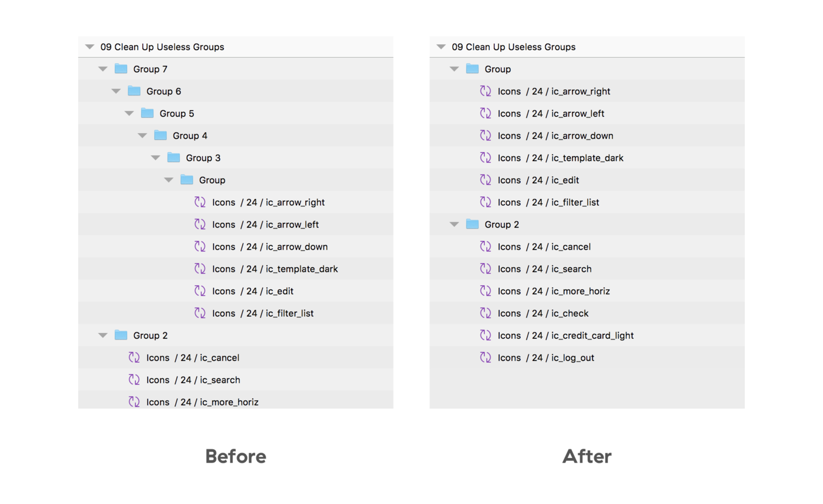Select ic_edit layer in the Before panel

(x=252, y=291)
